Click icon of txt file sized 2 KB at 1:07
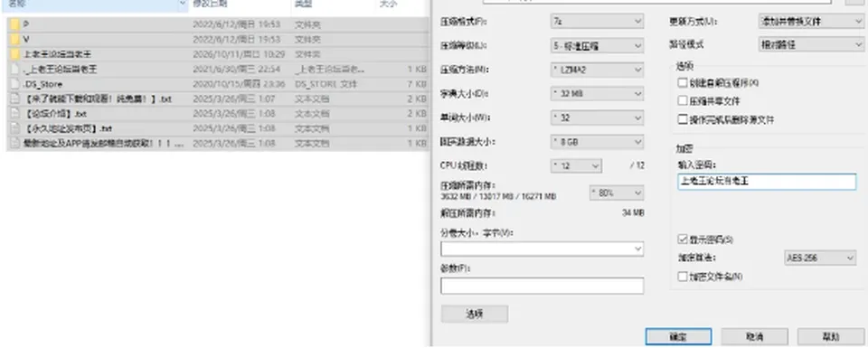The image size is (868, 348). 15,99
